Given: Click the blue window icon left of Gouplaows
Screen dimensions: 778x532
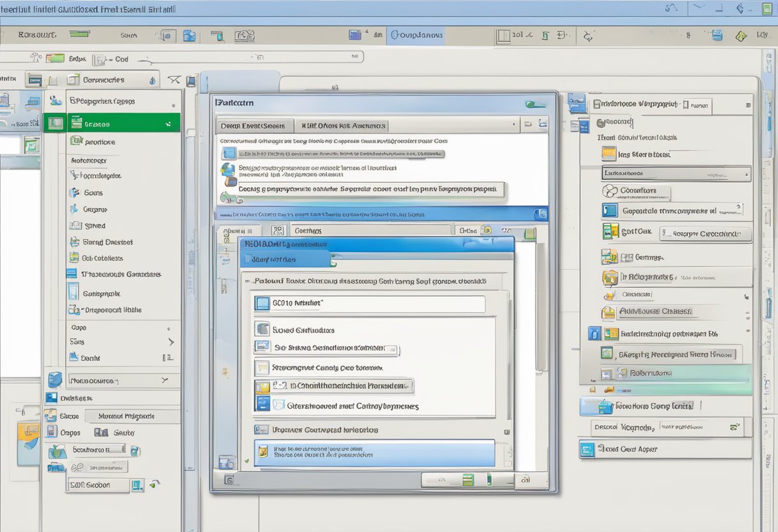Looking at the screenshot, I should [x=354, y=35].
